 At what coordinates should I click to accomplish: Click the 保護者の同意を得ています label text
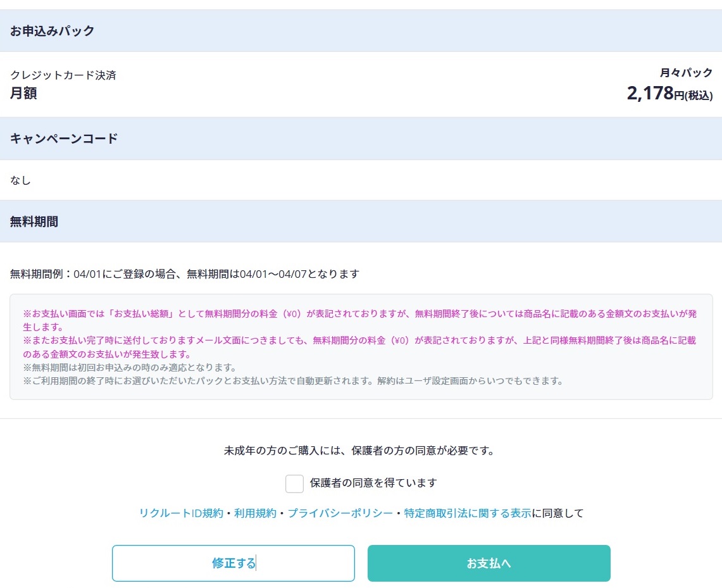click(373, 483)
